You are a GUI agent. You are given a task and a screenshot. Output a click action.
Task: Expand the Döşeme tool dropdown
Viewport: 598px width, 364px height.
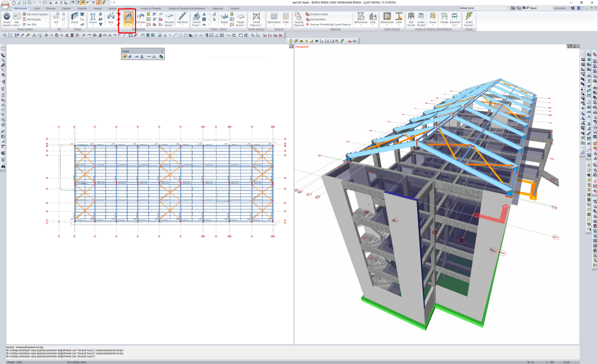pos(141,25)
